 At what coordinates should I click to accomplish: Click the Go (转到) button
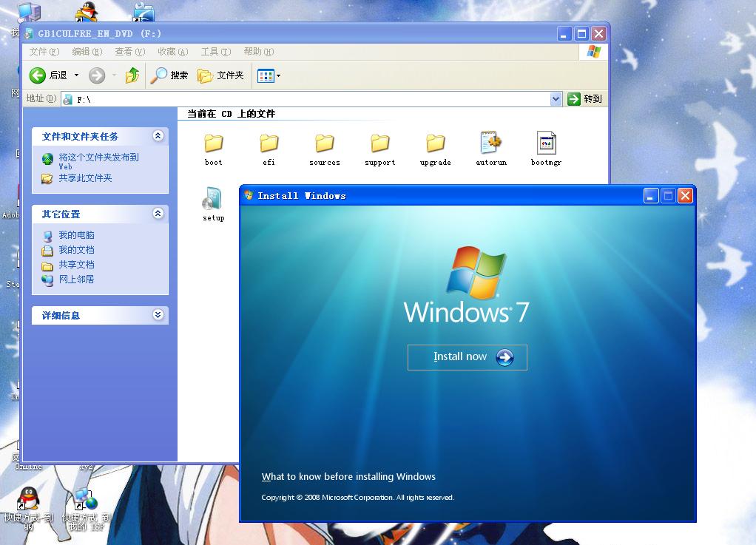click(585, 99)
